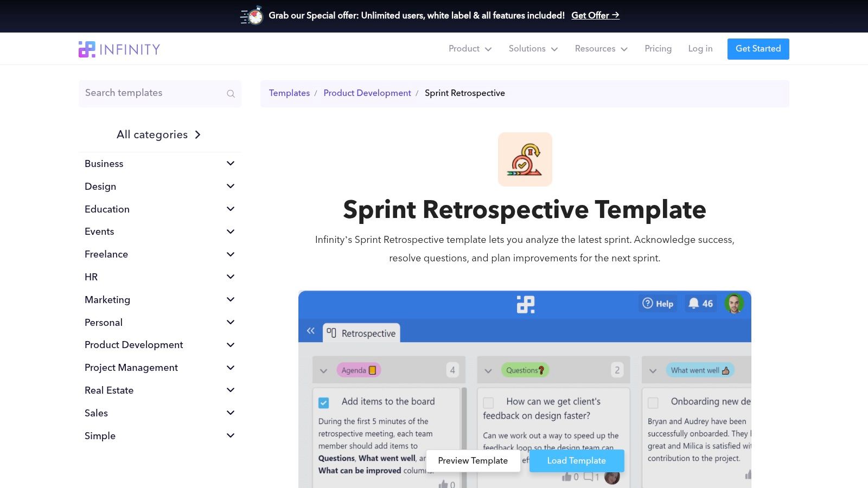Go to the Pricing page
Screen dimensions: 868x488
coord(658,49)
